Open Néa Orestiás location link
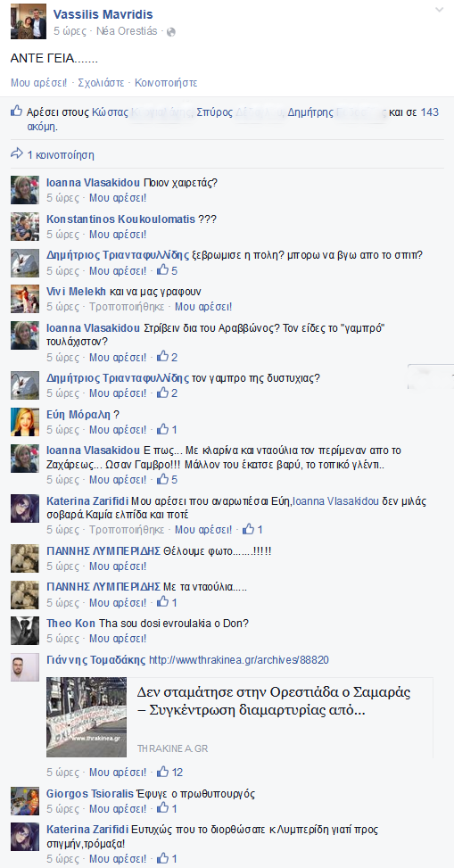 pyautogui.click(x=127, y=31)
